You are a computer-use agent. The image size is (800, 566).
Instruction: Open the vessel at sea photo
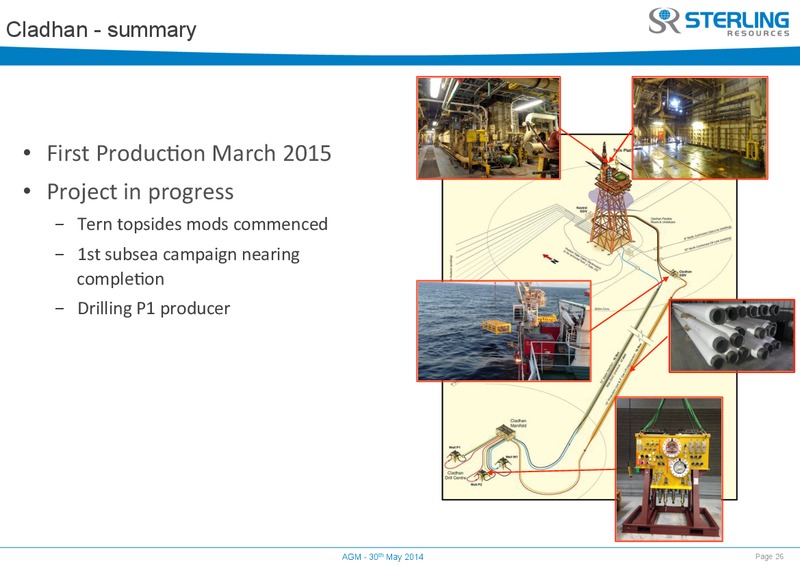tap(504, 331)
